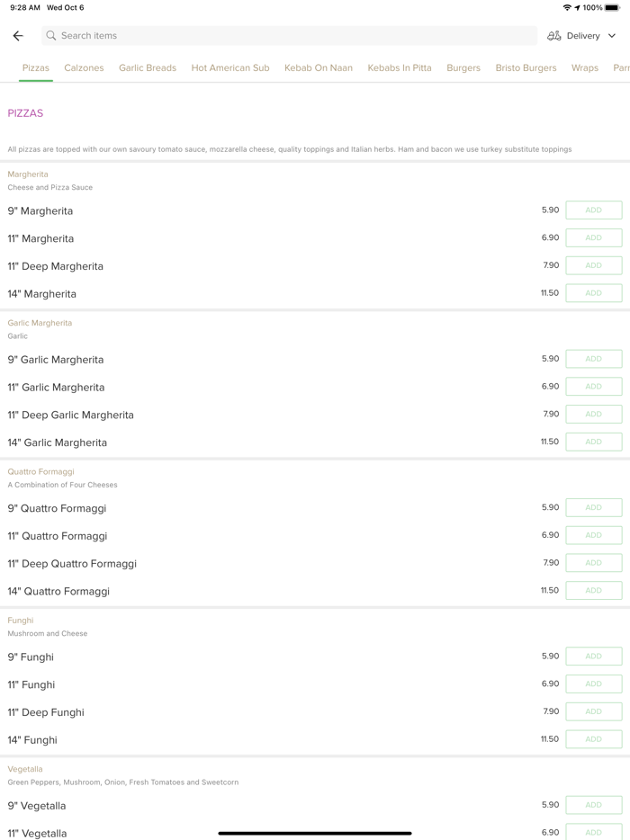The image size is (630, 840).
Task: Select the Hot American Sub tab
Action: 230,68
